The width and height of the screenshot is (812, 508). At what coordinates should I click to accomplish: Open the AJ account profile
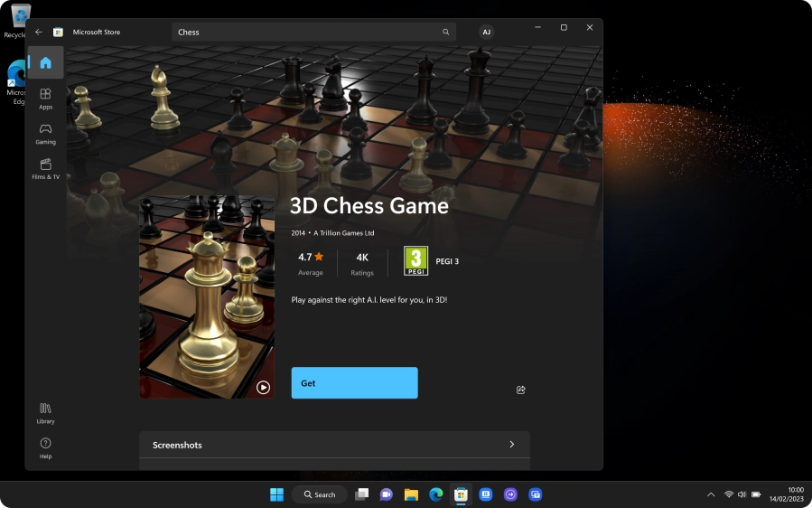486,32
